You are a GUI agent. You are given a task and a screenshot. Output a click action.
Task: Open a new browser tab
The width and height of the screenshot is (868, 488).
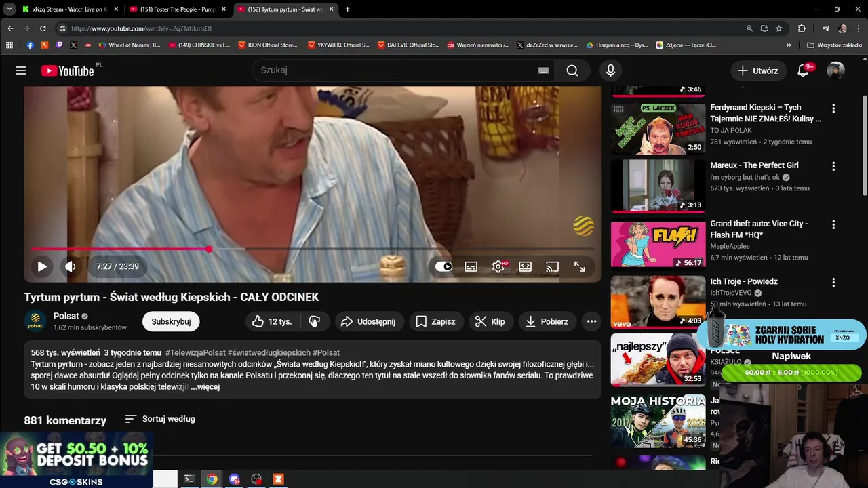pos(347,9)
